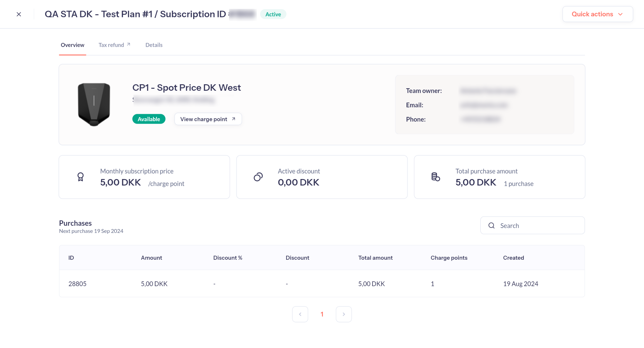
Task: Go to previous page arrow
Action: (x=300, y=314)
